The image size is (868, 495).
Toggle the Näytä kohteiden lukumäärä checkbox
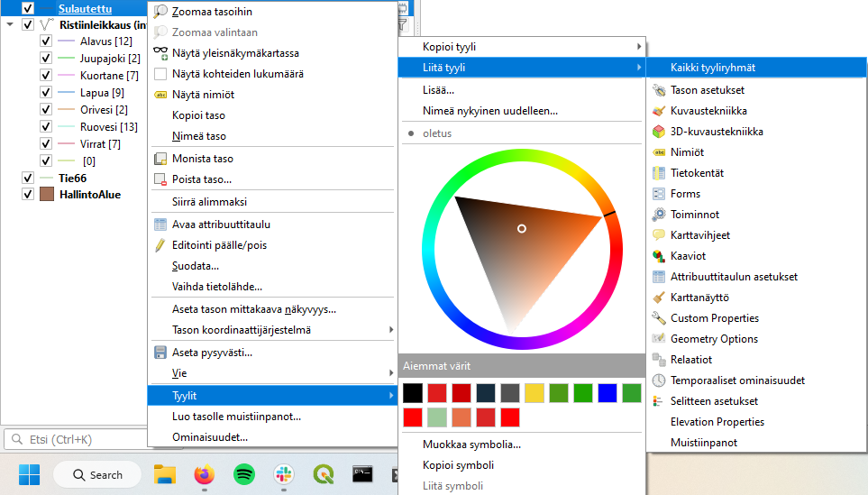160,74
